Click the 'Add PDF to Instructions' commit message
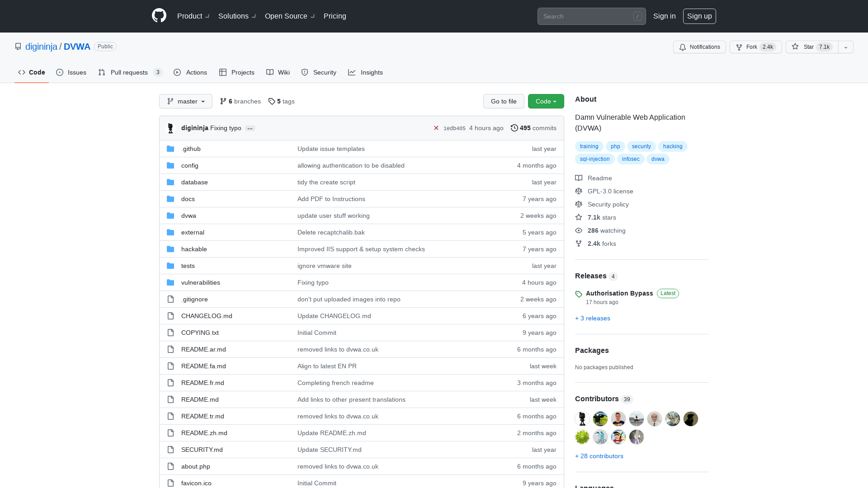 point(331,199)
